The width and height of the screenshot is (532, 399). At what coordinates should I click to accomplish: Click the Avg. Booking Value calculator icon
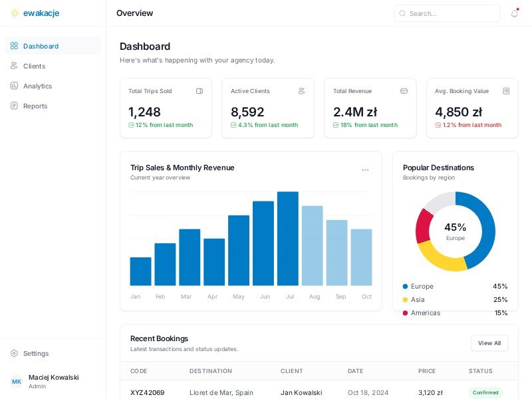tap(506, 91)
